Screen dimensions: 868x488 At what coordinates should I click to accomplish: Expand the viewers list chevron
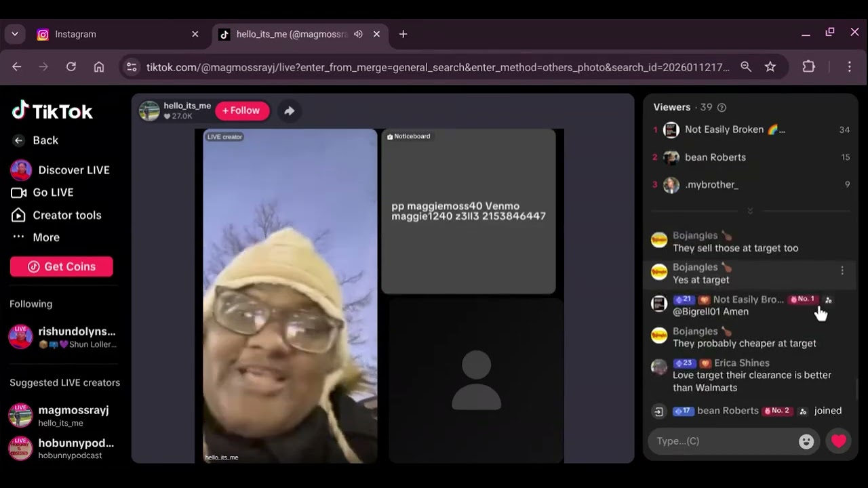point(750,211)
